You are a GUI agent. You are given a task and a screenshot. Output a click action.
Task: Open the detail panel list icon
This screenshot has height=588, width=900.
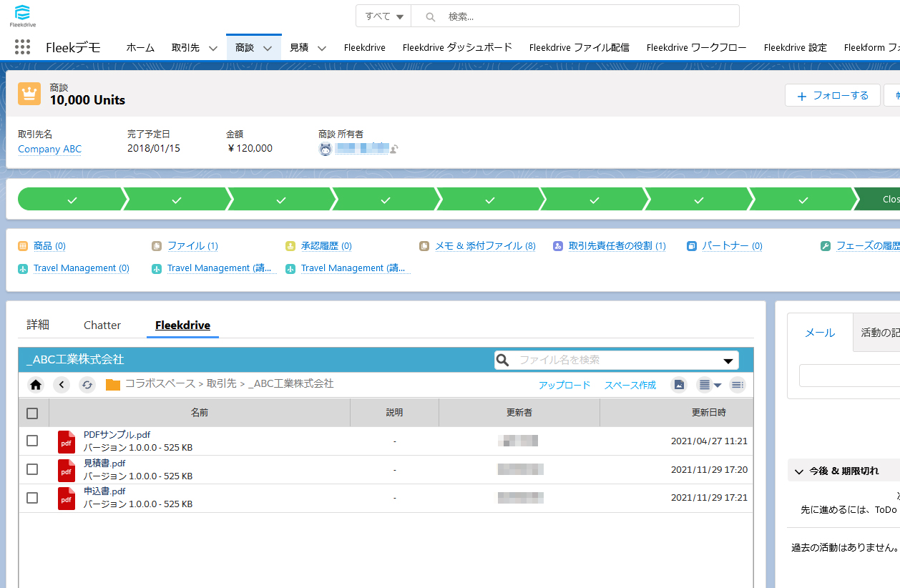point(738,385)
